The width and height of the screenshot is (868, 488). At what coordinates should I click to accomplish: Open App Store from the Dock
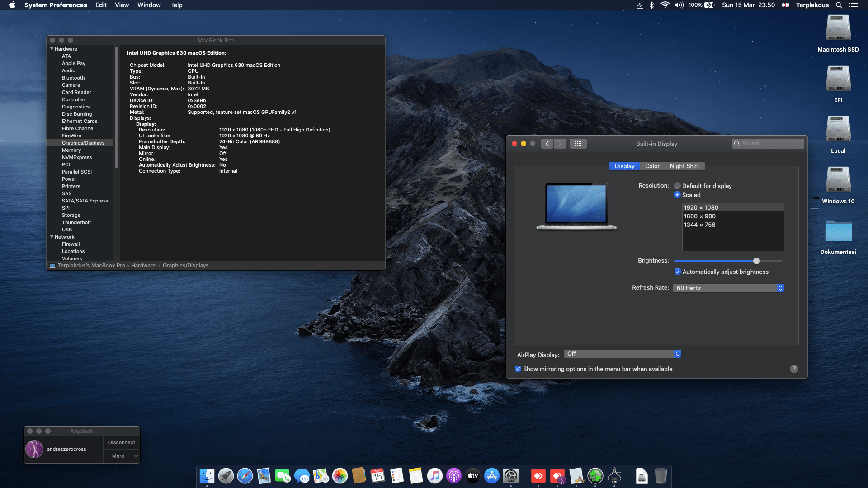492,476
